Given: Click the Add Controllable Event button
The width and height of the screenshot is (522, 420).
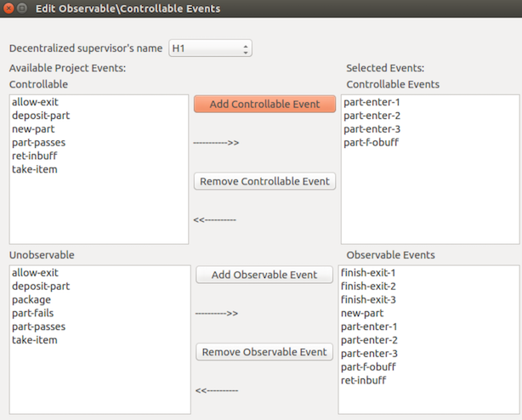Looking at the screenshot, I should [x=264, y=104].
